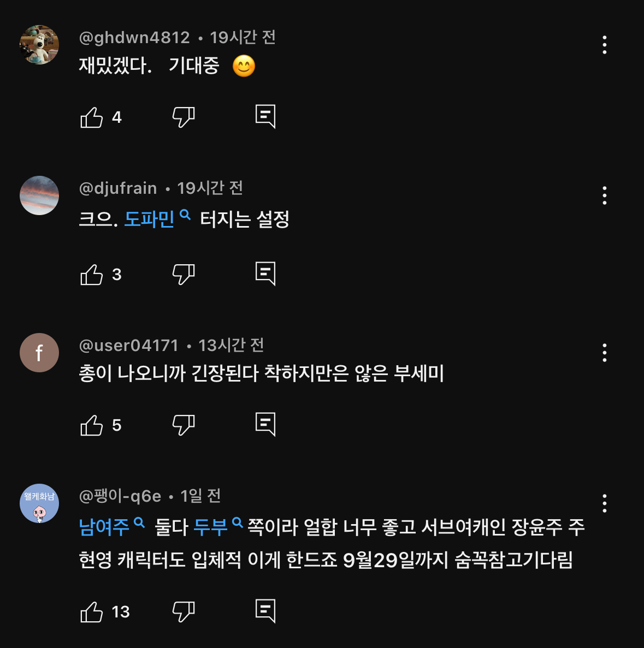644x648 pixels.
Task: Reply to the @user04171 comment
Action: click(265, 425)
